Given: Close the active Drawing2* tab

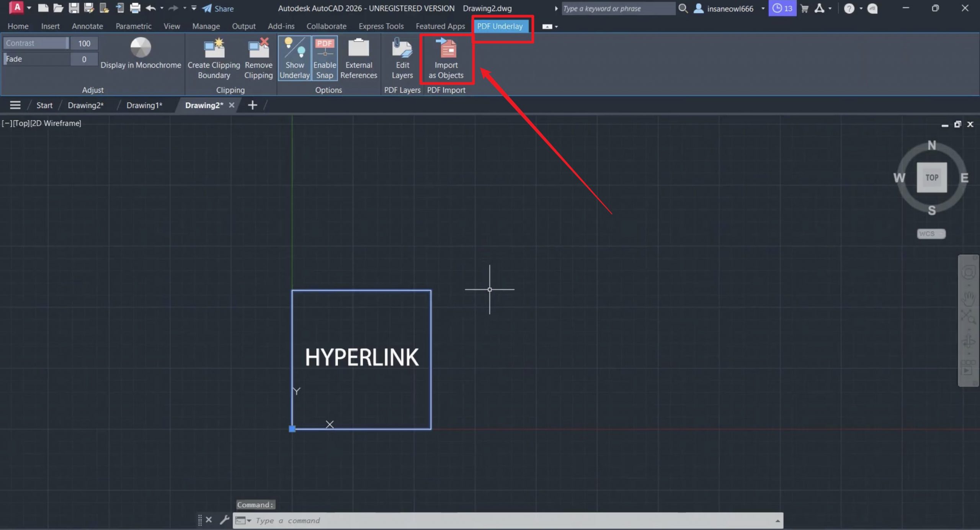Looking at the screenshot, I should (x=232, y=105).
